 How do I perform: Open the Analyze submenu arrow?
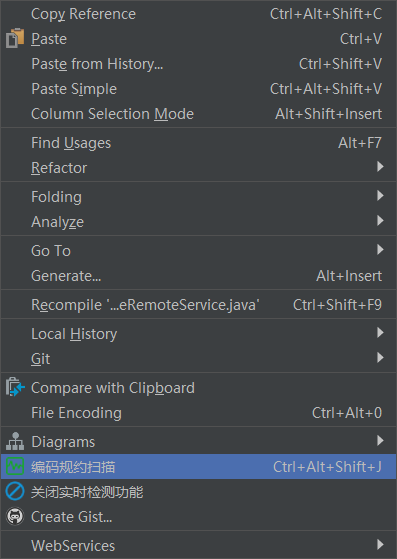coord(380,221)
